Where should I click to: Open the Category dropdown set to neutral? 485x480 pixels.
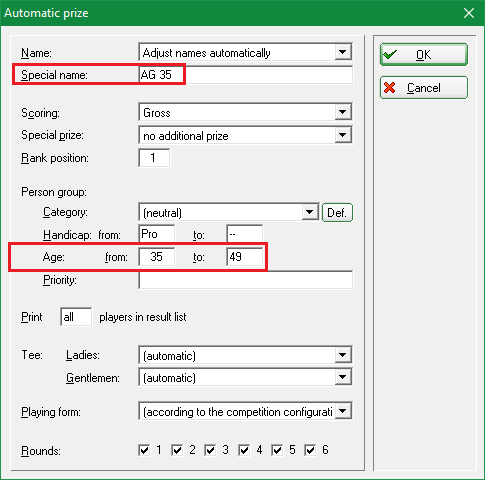coord(310,212)
